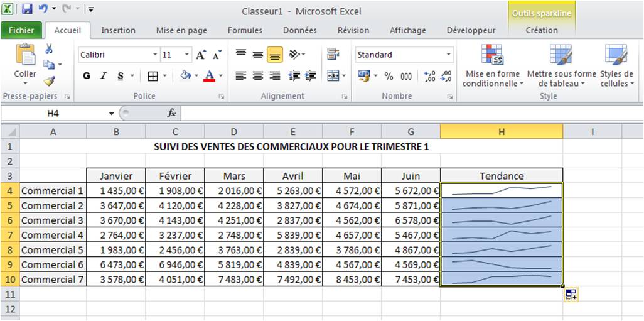Click the Coller paste icon
The image size is (644, 321).
point(25,55)
